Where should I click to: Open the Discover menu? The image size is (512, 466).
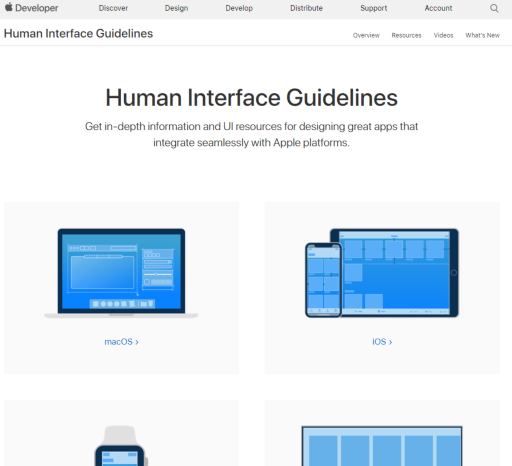tap(113, 8)
